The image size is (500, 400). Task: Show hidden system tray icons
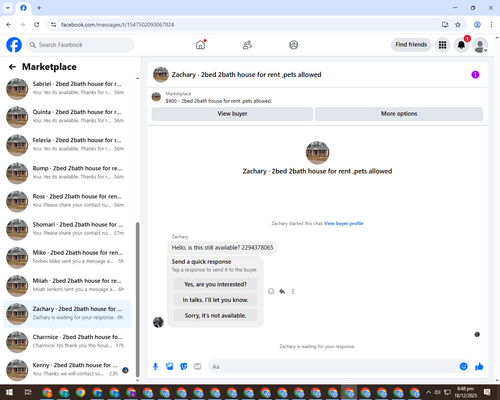pyautogui.click(x=428, y=392)
